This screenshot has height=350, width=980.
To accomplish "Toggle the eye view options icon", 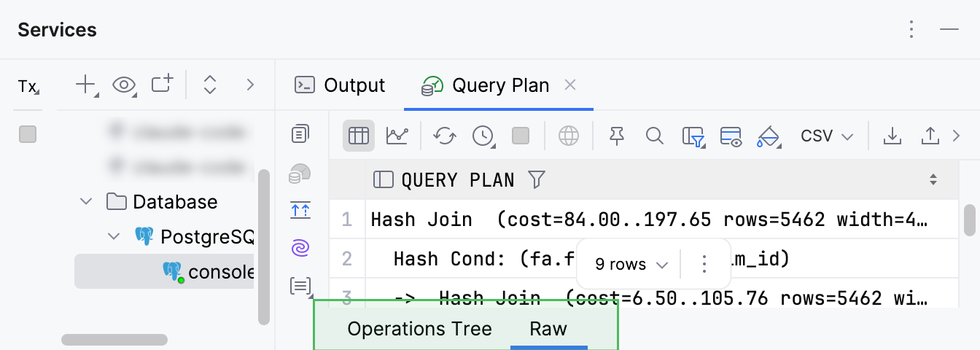I will click(x=125, y=85).
